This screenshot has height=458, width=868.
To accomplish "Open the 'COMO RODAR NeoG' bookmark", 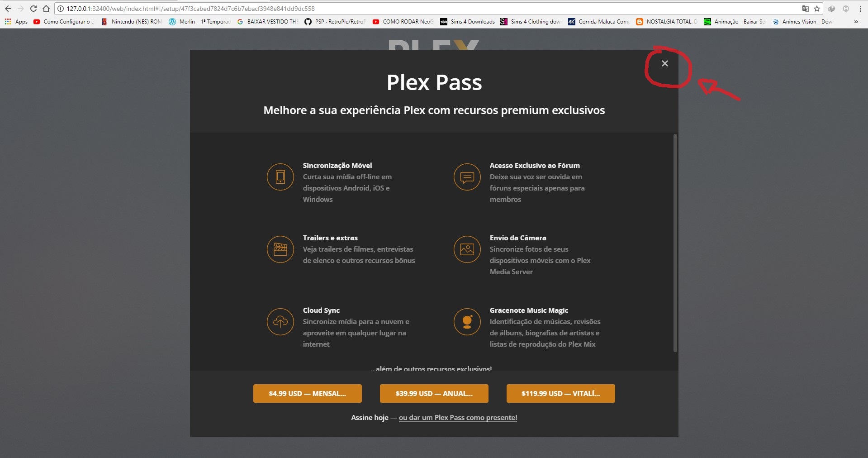I will [x=403, y=21].
